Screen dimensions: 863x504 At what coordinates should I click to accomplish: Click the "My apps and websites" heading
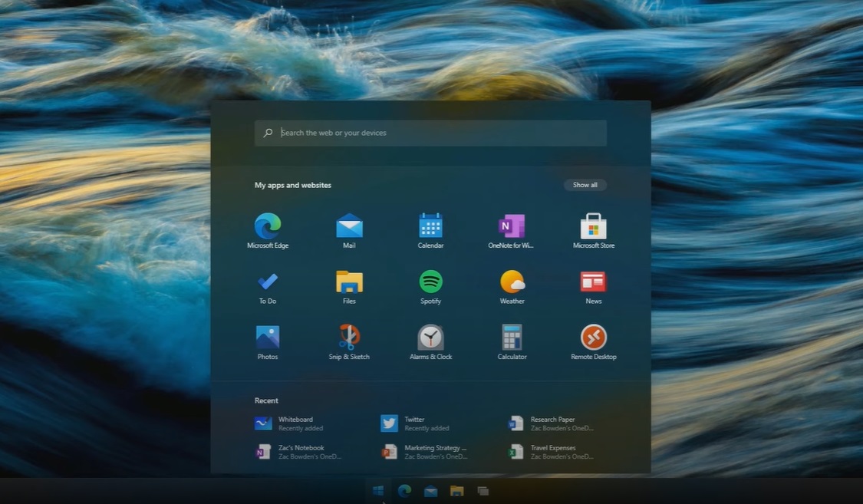[293, 185]
